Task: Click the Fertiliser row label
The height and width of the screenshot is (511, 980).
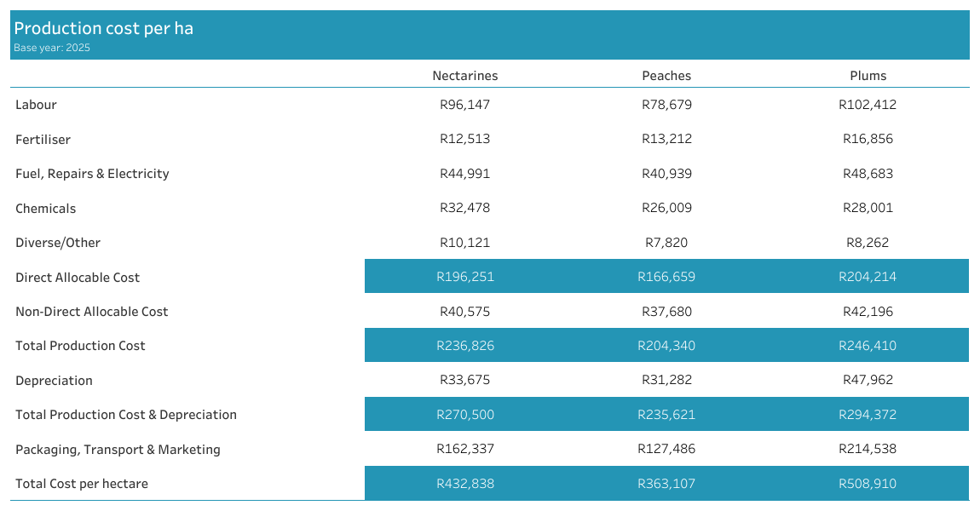Action: pyautogui.click(x=43, y=140)
